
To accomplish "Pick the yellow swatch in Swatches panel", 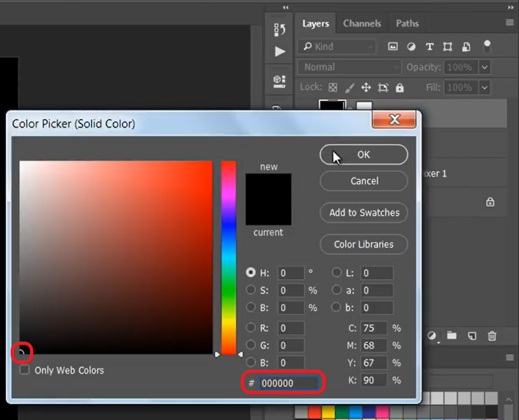I will (328, 413).
